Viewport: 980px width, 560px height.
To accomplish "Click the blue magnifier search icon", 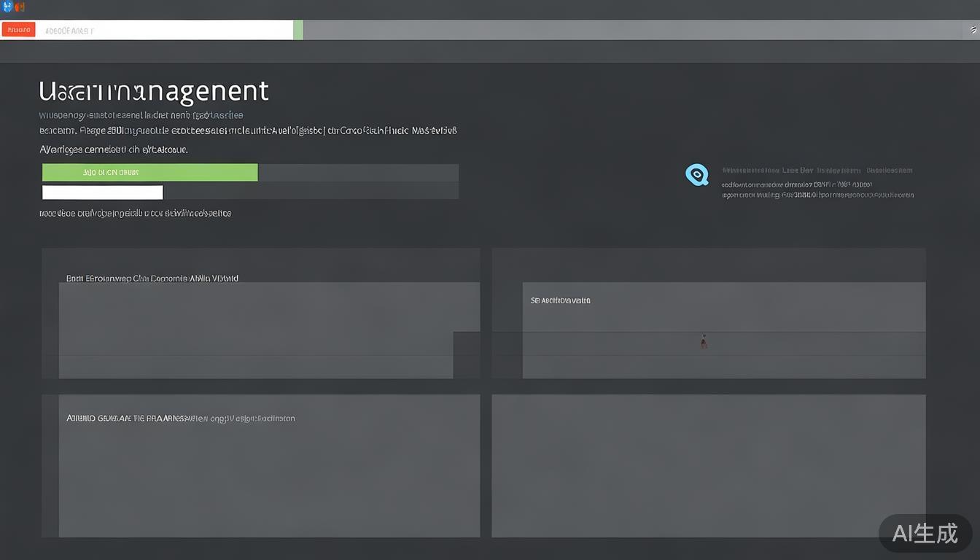I will point(697,174).
